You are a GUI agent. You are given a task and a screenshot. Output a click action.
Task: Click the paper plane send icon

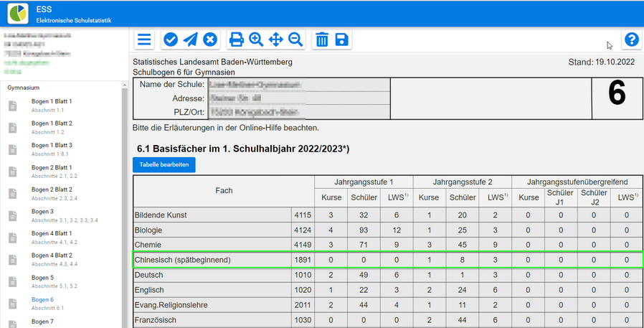tap(190, 39)
